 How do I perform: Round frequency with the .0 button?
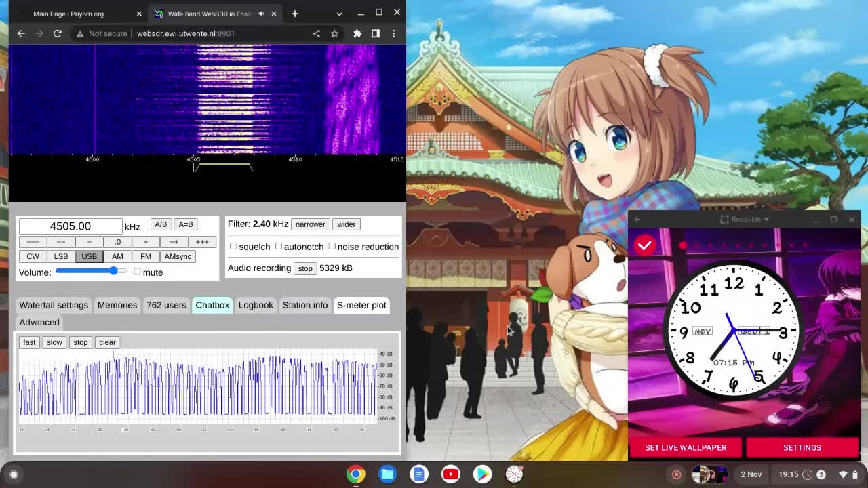click(x=117, y=242)
